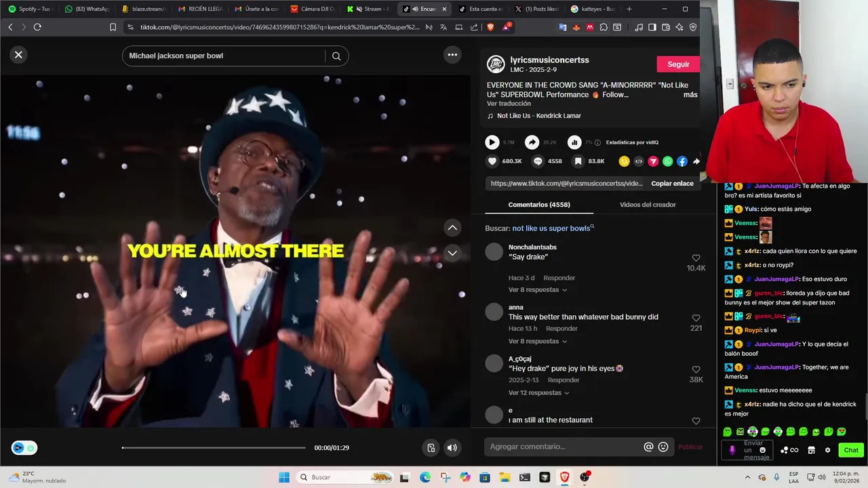Switch to the Spotify browser tab

(x=29, y=9)
